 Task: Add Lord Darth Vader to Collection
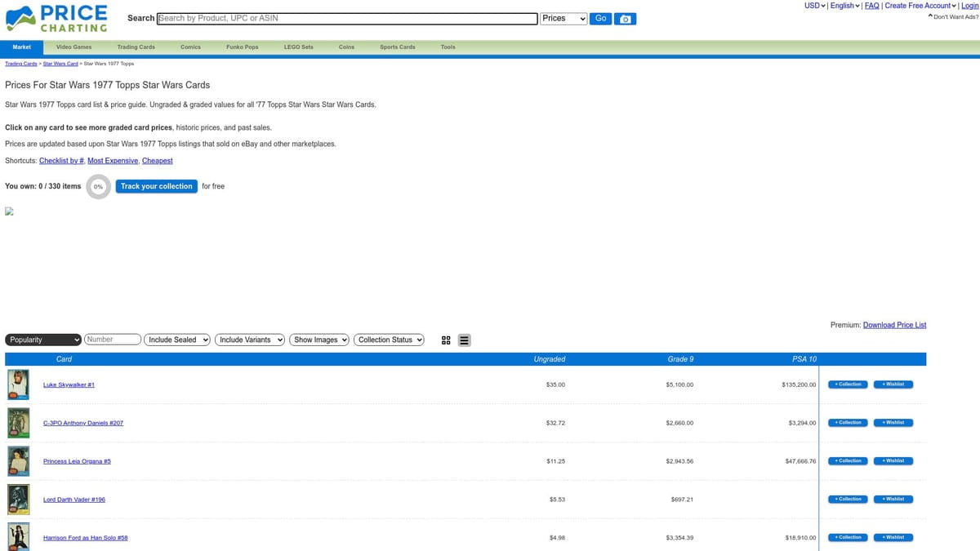(x=849, y=500)
